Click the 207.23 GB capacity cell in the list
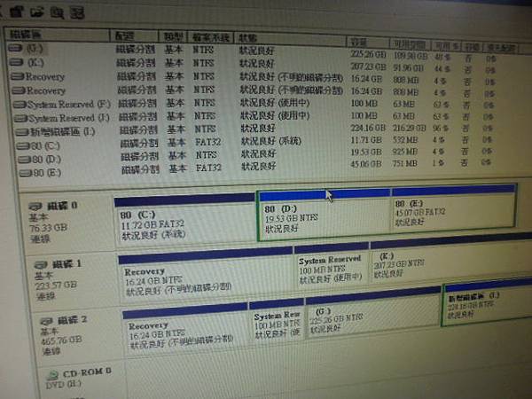Image resolution: width=532 pixels, height=399 pixels. pyautogui.click(x=368, y=66)
